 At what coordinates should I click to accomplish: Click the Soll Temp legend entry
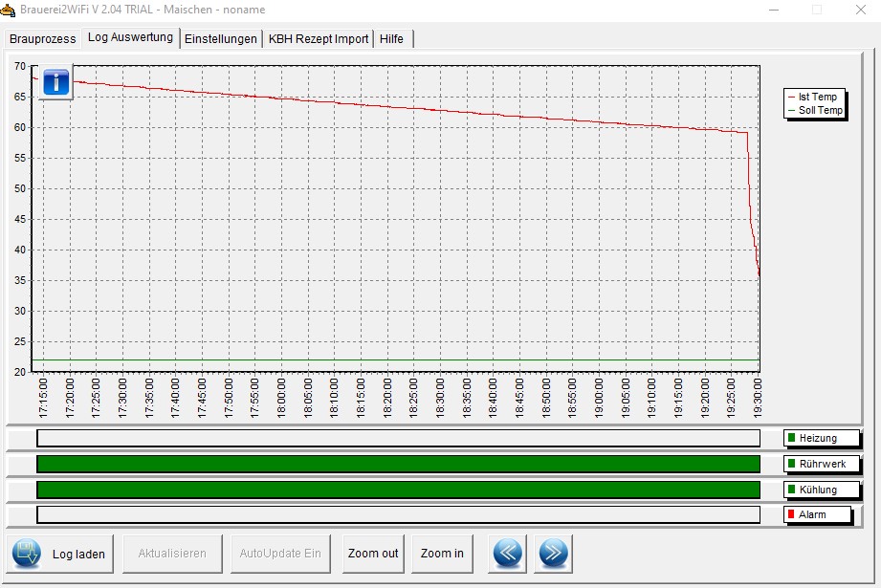[x=816, y=110]
